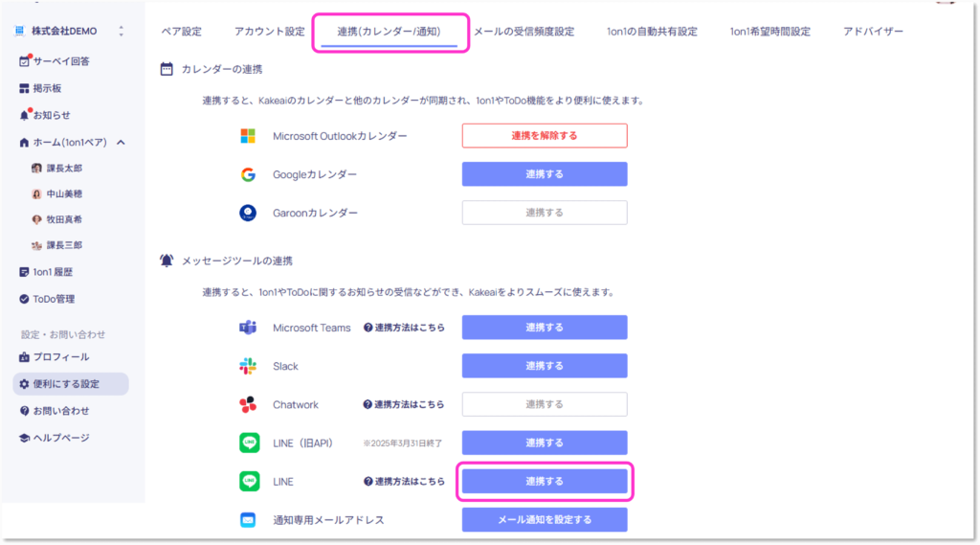The height and width of the screenshot is (545, 980).
Task: Click the Garoon calendar logo icon
Action: 248,213
